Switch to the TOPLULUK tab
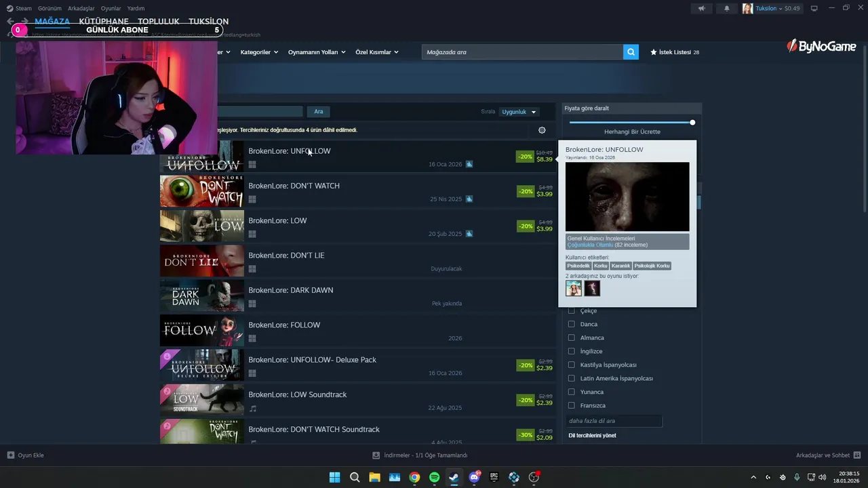The image size is (868, 488). point(159,21)
